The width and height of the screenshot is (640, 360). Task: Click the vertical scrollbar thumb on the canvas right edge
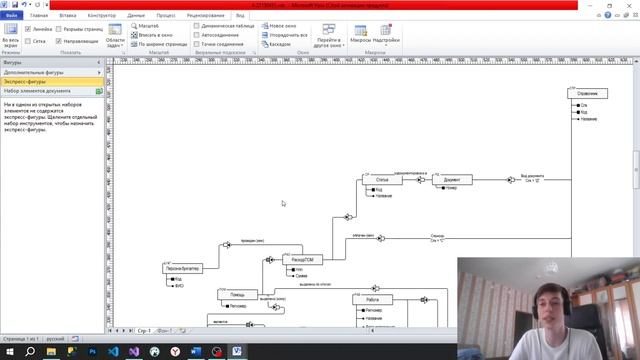click(x=636, y=170)
